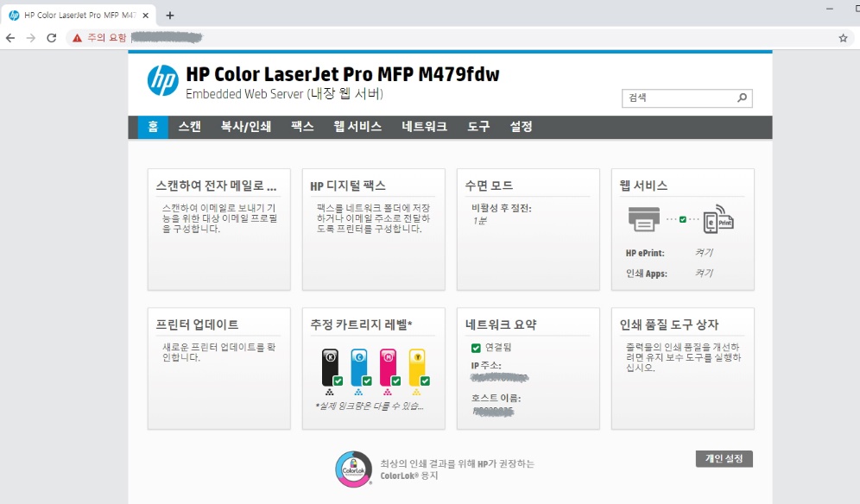The width and height of the screenshot is (860, 504).
Task: Click the 인쇄 Apps 켜기 status value
Action: point(704,273)
